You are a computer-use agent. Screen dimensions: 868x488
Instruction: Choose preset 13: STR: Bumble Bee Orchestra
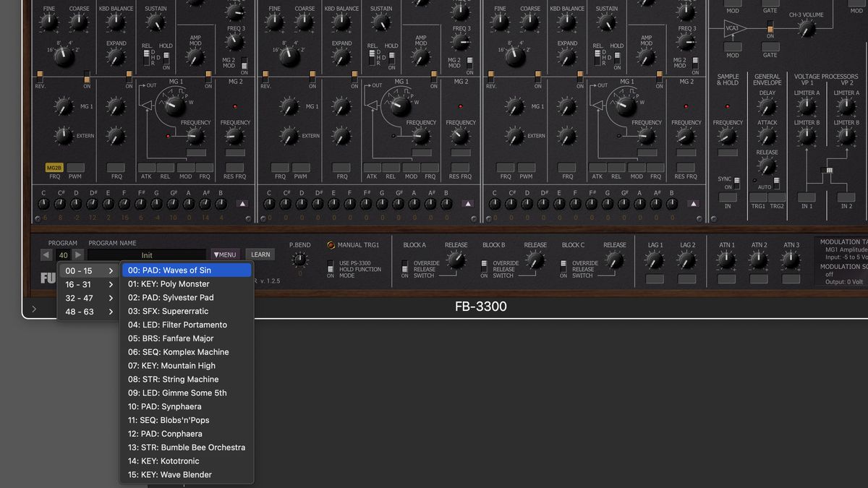click(187, 448)
